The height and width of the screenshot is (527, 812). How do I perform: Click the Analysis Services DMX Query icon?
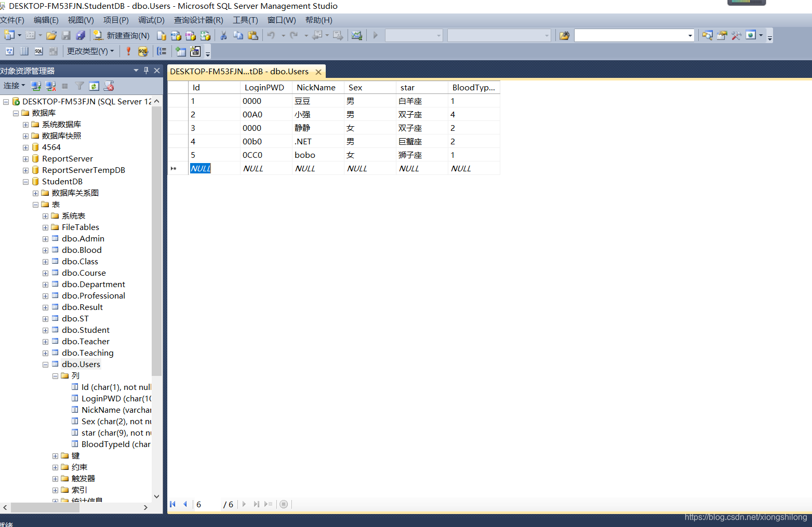point(191,35)
